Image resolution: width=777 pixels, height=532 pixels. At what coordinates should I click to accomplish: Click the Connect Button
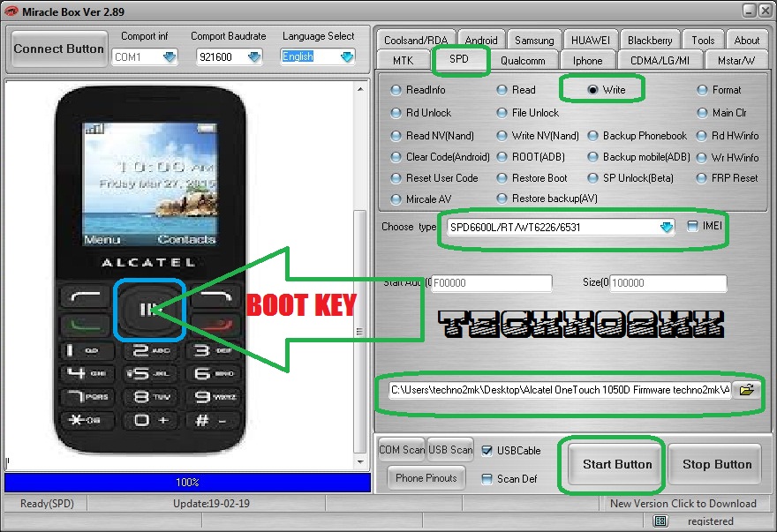point(58,49)
